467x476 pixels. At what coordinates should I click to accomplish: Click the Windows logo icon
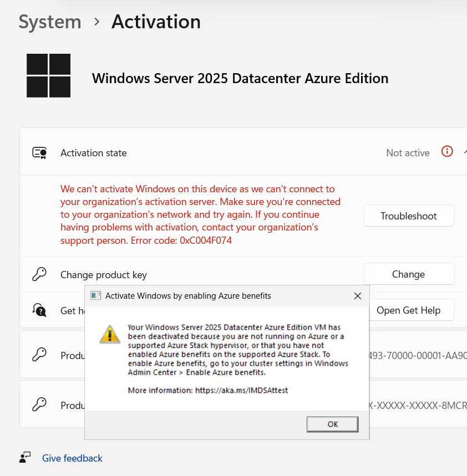point(49,75)
